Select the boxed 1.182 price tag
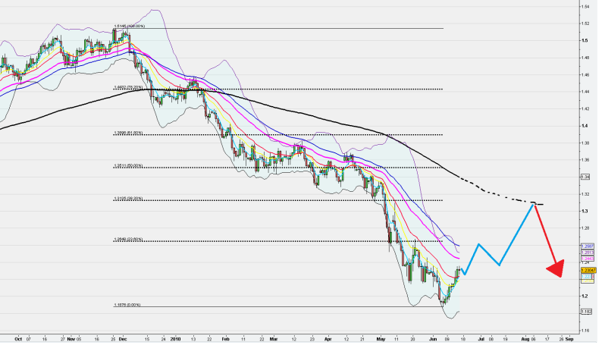This screenshot has height=364, width=605. coord(587,312)
